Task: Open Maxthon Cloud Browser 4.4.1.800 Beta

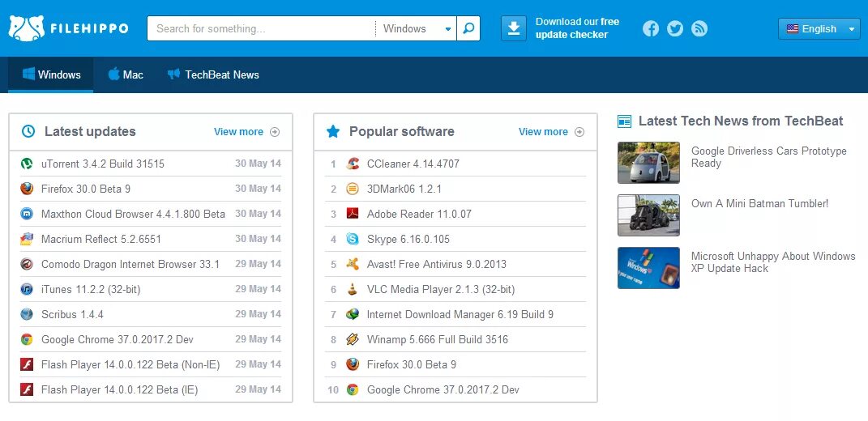Action: point(133,214)
